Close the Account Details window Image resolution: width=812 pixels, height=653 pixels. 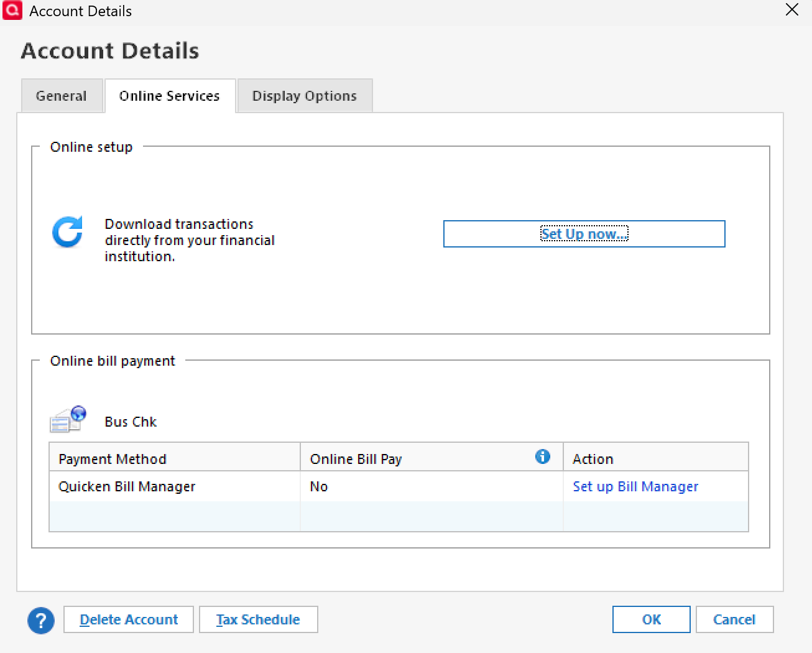point(791,10)
